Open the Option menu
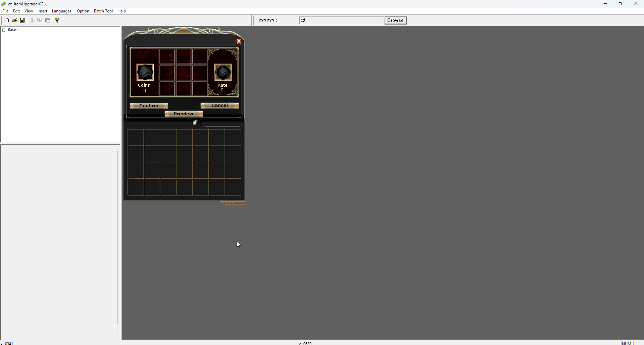This screenshot has width=644, height=345. pyautogui.click(x=83, y=11)
